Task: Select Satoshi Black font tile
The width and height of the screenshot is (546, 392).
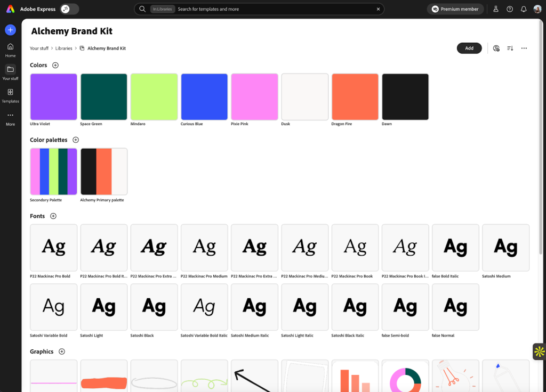Action: tap(154, 307)
